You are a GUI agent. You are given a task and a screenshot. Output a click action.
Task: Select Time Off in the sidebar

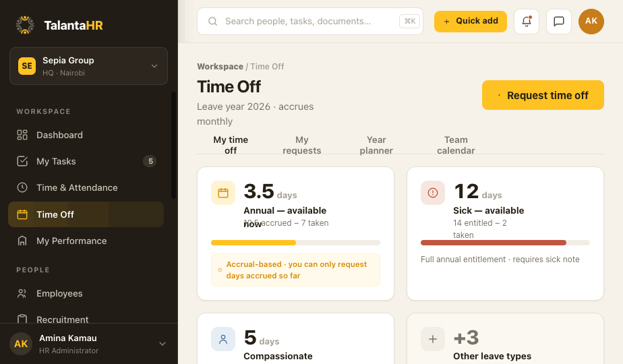pyautogui.click(x=86, y=214)
